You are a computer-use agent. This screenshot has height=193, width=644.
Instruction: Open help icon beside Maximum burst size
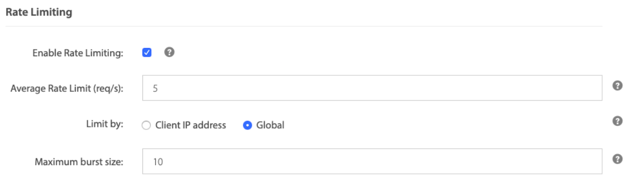pyautogui.click(x=616, y=159)
